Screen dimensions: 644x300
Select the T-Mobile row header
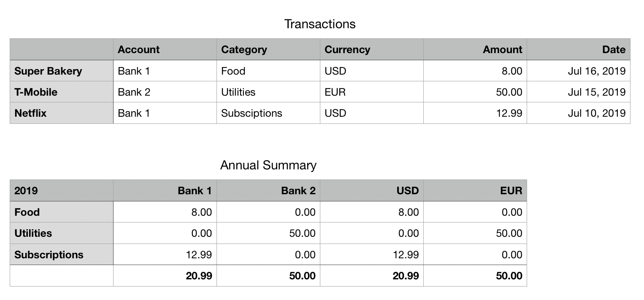[x=62, y=92]
